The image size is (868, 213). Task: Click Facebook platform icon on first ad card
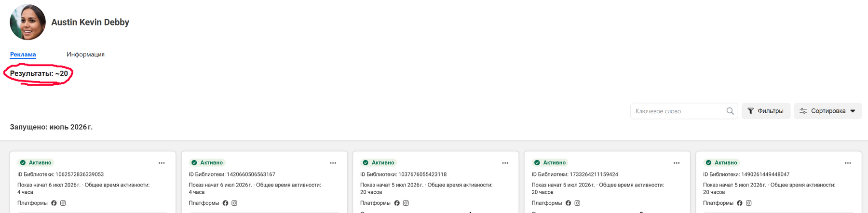[54, 203]
